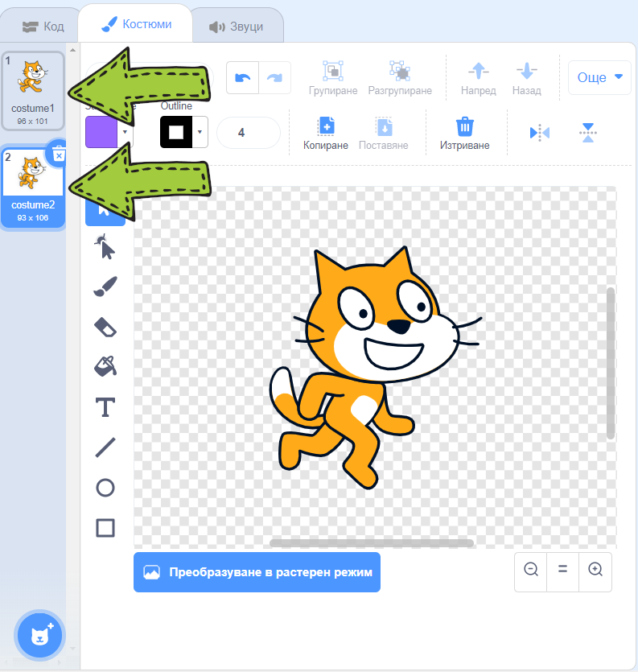Select the Eraser tool
This screenshot has height=672, width=638.
point(105,327)
